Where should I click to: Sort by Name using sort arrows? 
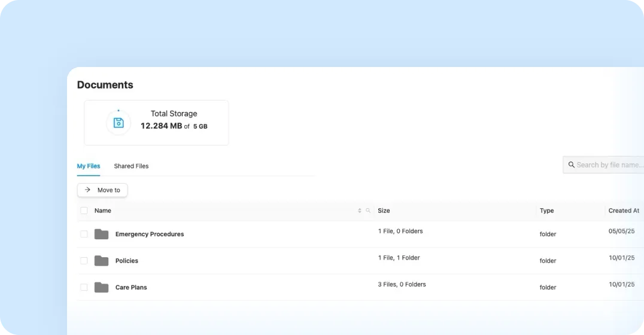pos(359,211)
